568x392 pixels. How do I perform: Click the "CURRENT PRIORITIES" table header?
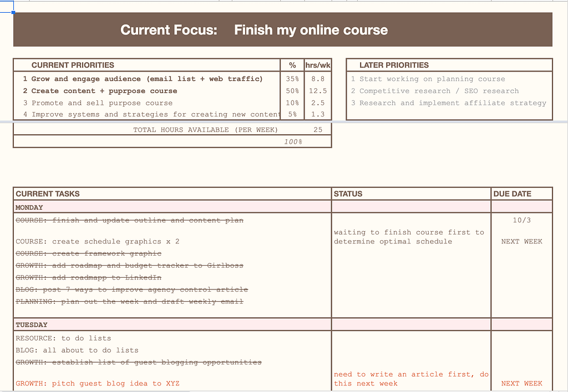point(73,65)
